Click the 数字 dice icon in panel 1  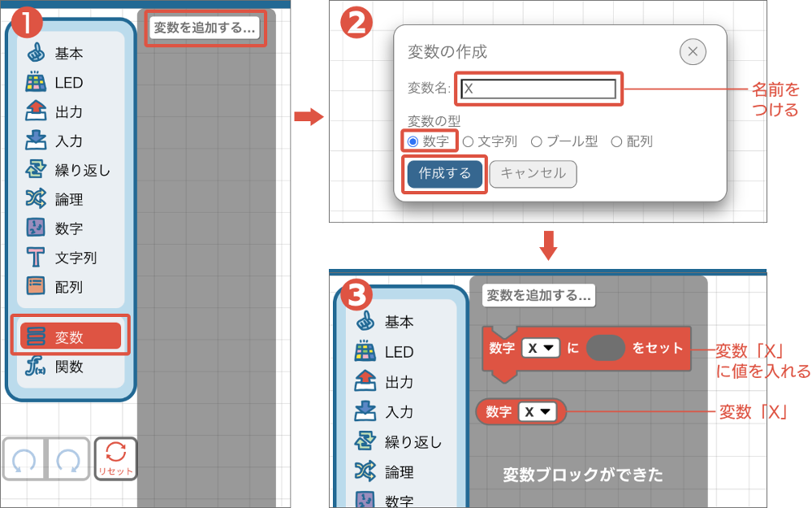click(x=36, y=228)
